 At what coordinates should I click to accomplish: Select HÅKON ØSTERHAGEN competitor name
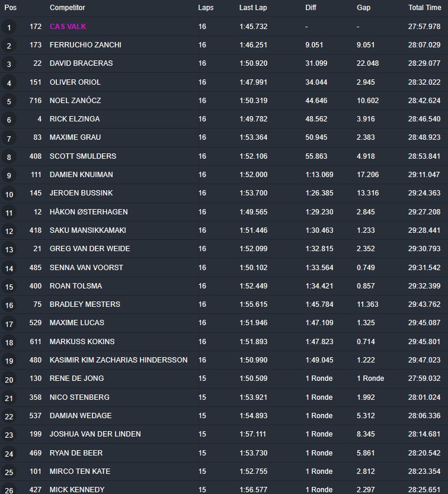[89, 212]
